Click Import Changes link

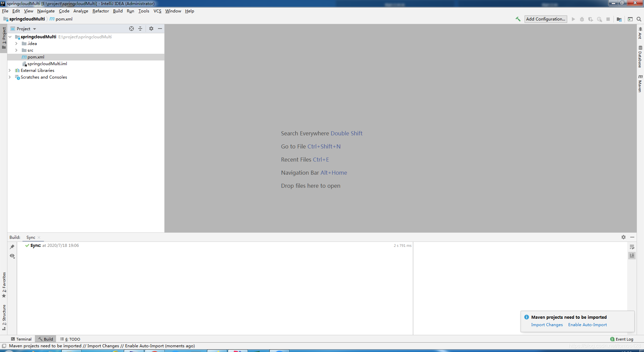coord(547,325)
